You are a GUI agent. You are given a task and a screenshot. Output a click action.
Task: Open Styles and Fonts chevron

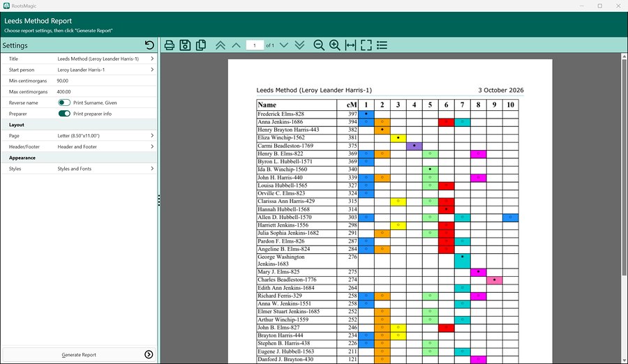(x=152, y=169)
